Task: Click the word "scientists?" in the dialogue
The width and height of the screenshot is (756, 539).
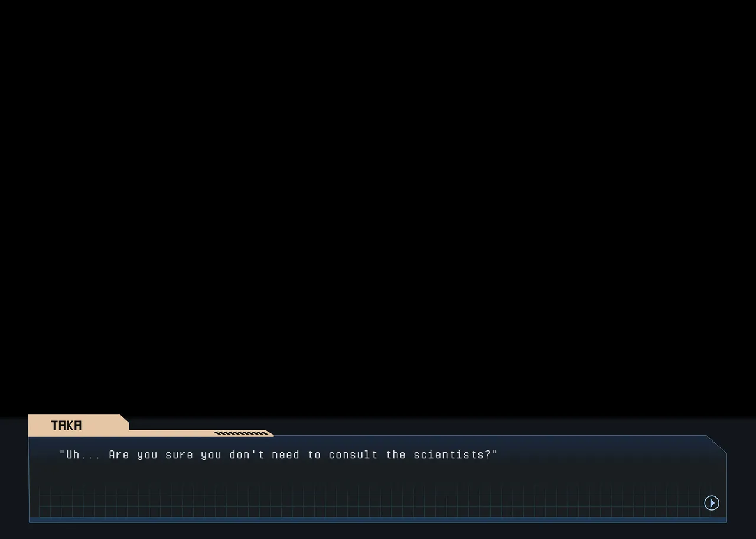Action: pos(455,455)
